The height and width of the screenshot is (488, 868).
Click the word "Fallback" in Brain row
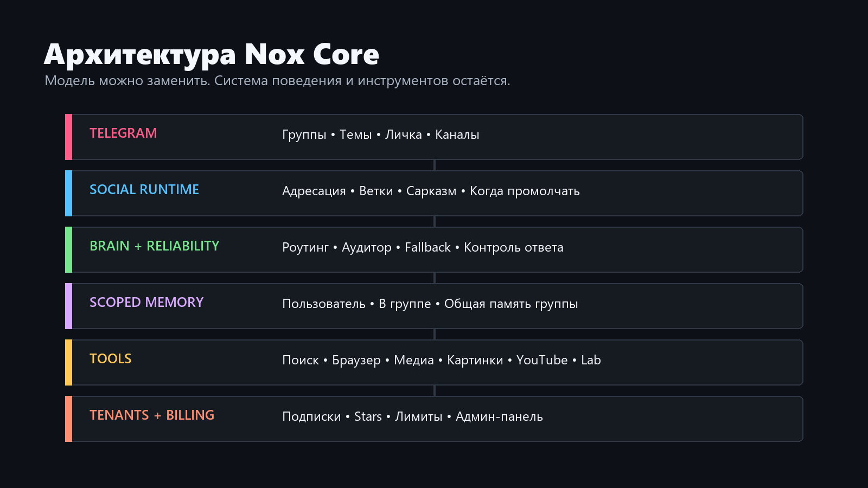tap(427, 247)
